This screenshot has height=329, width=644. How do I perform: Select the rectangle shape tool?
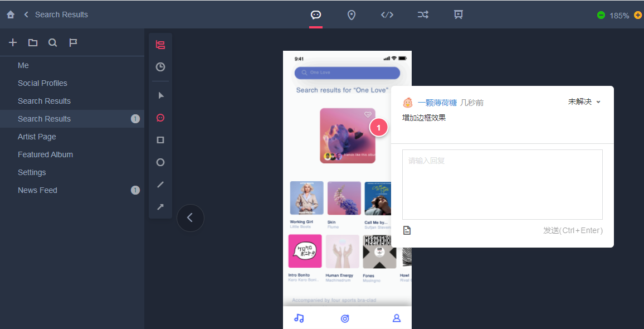coord(160,140)
